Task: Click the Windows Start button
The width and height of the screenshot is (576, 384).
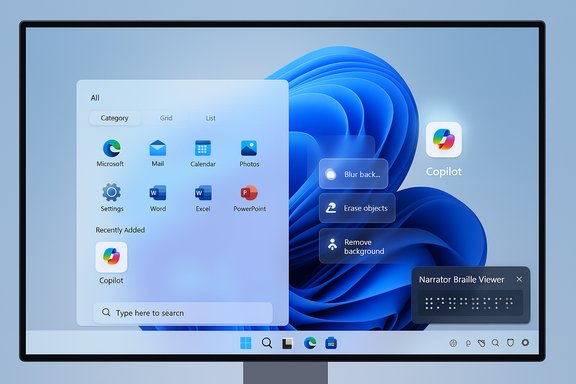Action: [246, 343]
